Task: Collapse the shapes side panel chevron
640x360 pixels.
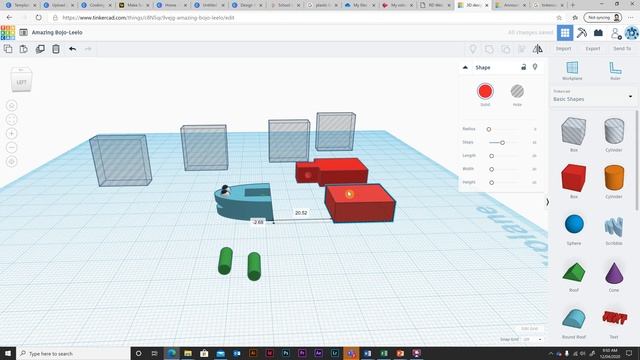Action: coord(547,202)
